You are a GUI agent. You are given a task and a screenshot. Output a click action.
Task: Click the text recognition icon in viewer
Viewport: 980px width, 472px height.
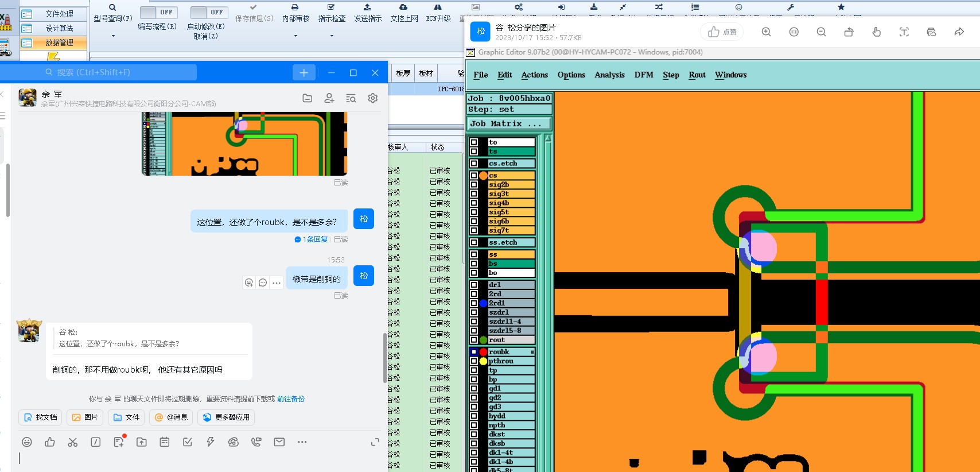904,32
